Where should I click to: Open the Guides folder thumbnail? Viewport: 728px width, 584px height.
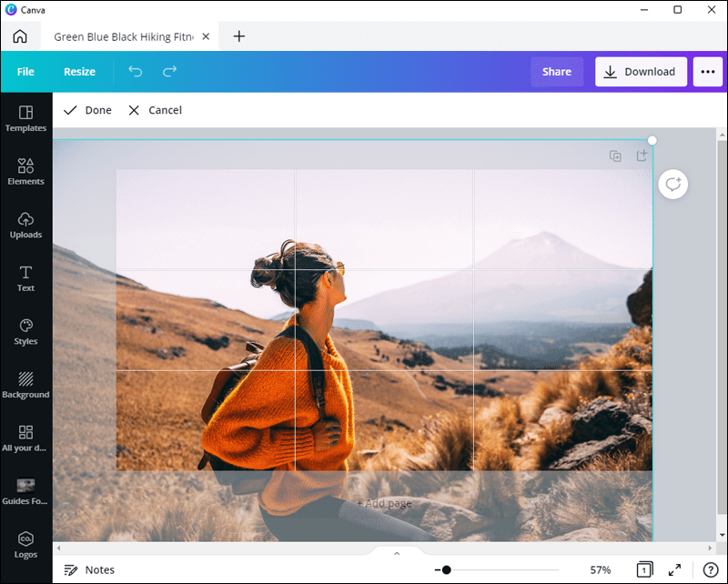[25, 492]
